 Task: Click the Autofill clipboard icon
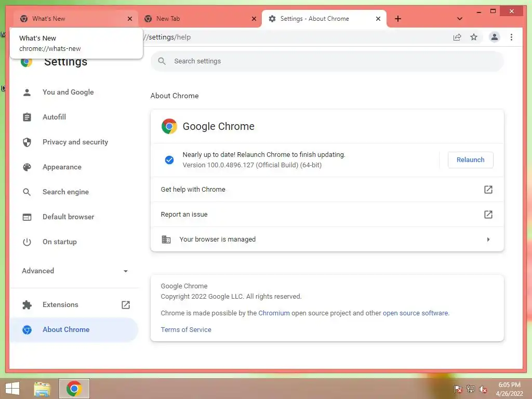(x=27, y=117)
